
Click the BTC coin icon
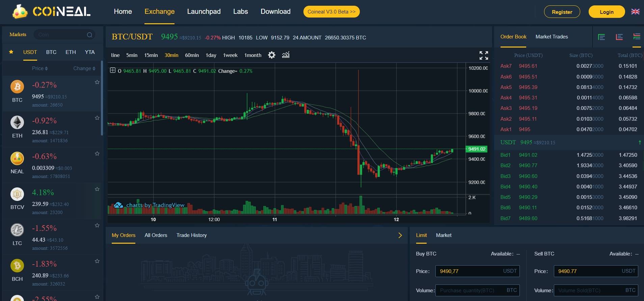(17, 87)
